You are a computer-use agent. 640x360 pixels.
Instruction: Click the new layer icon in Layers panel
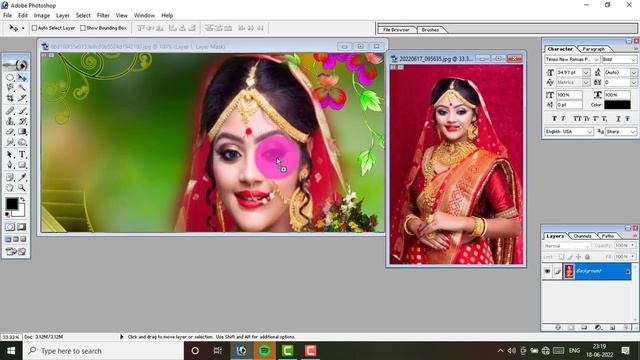pos(612,327)
